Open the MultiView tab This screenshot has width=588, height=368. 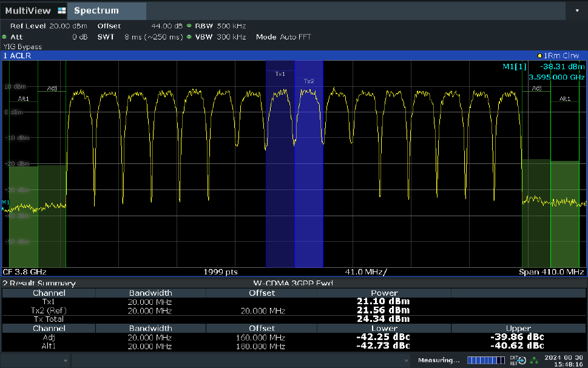33,10
